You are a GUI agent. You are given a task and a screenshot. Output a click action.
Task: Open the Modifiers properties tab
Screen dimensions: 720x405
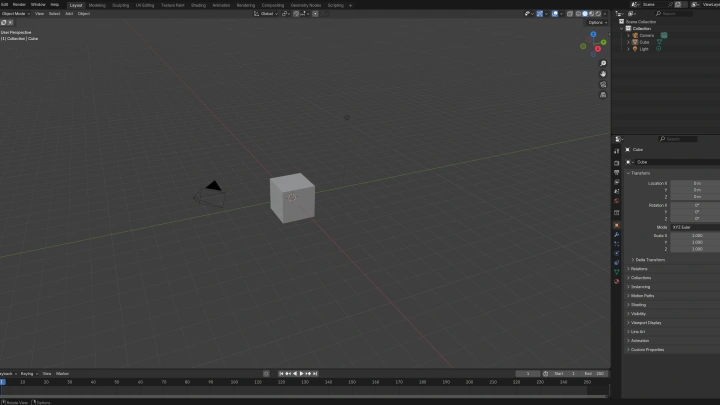[617, 235]
